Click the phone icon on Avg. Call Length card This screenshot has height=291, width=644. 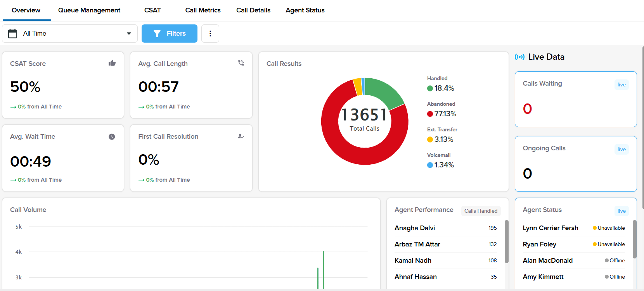coord(241,63)
